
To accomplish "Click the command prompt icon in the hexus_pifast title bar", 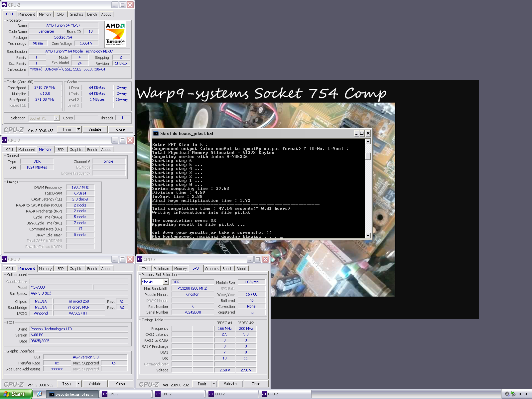I will coord(156,133).
